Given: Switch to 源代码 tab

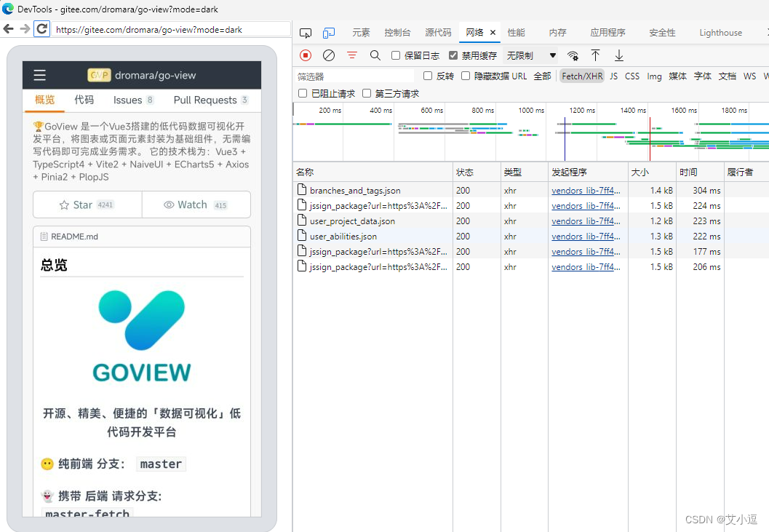Looking at the screenshot, I should (438, 33).
